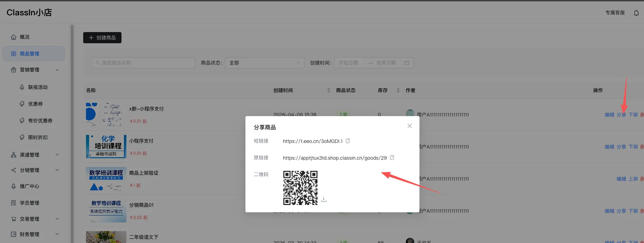Screen dimensions: 644x243
Task: Click the 结束日期 date field
Action: 386,63
